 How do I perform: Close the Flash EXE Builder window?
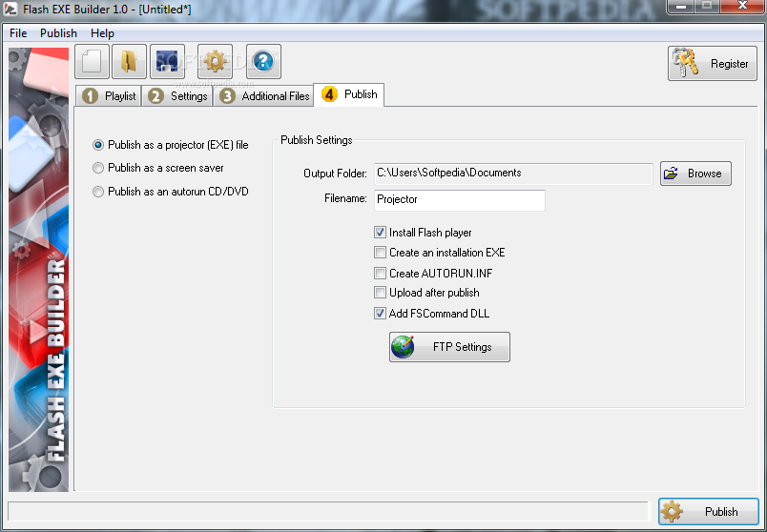coord(741,7)
